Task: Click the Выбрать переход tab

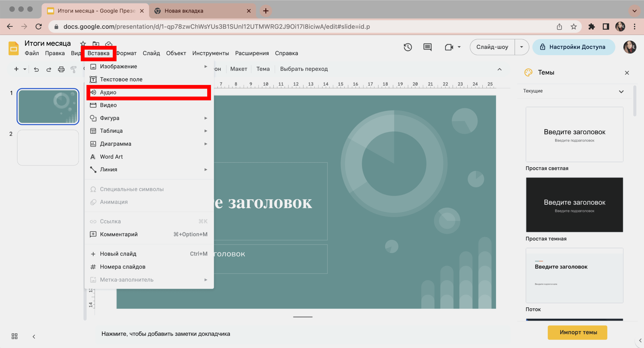Action: (x=305, y=69)
